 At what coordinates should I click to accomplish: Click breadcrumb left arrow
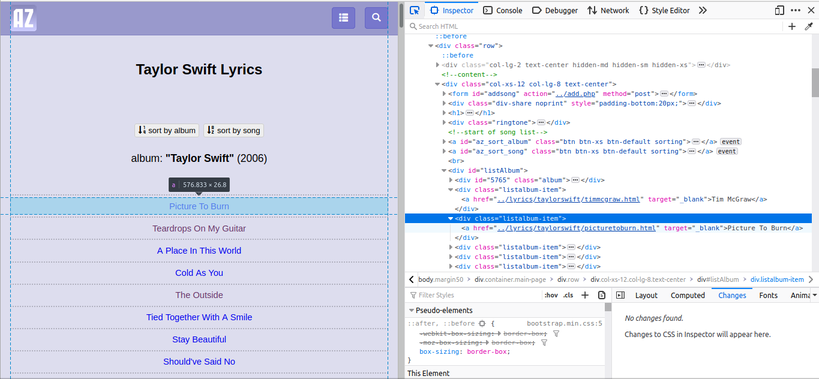click(x=412, y=279)
